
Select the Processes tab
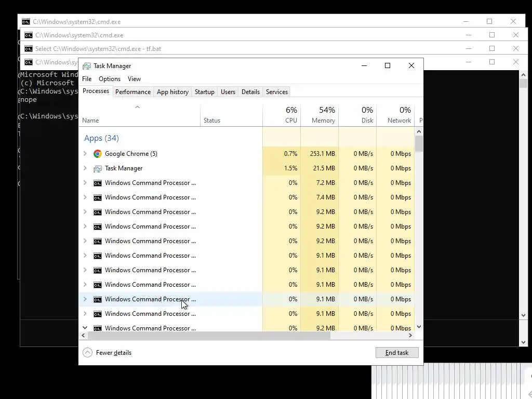click(96, 91)
